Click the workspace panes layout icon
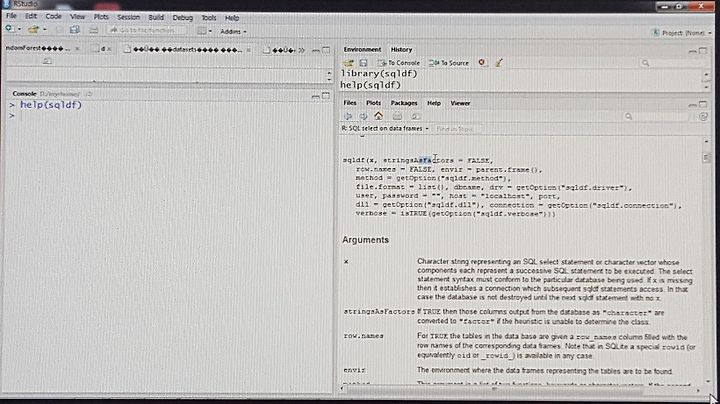 [202, 31]
